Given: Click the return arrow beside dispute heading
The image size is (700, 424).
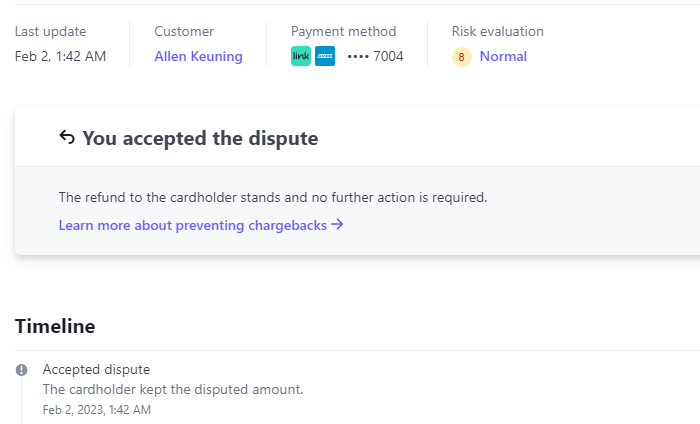Looking at the screenshot, I should 67,138.
